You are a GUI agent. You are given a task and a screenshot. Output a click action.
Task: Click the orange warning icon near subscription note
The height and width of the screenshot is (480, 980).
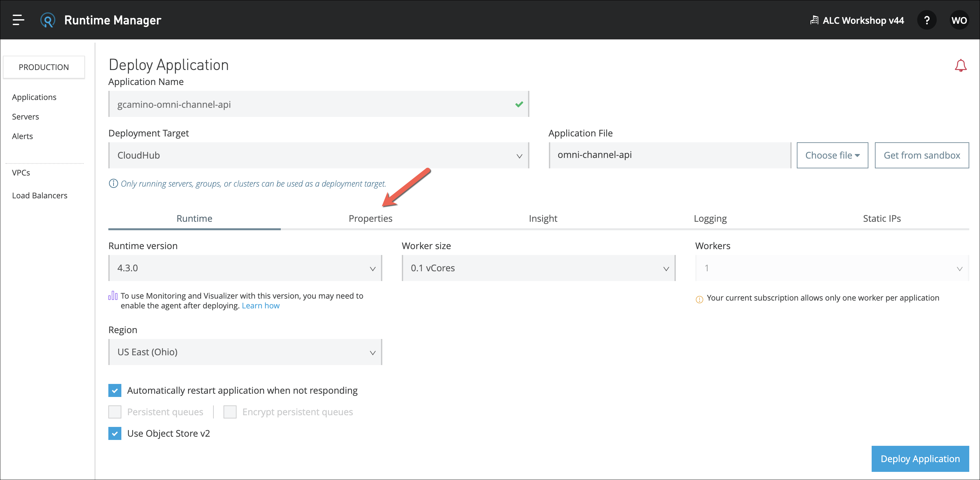click(x=699, y=299)
